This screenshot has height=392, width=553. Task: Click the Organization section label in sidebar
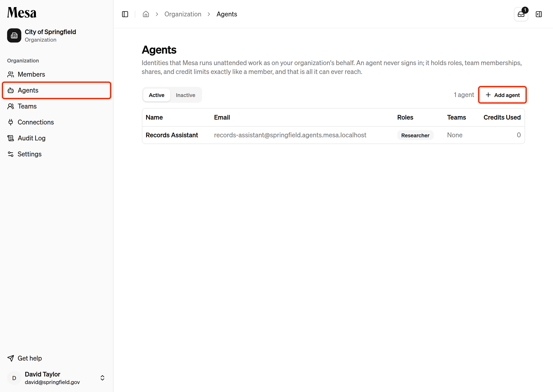pyautogui.click(x=23, y=61)
